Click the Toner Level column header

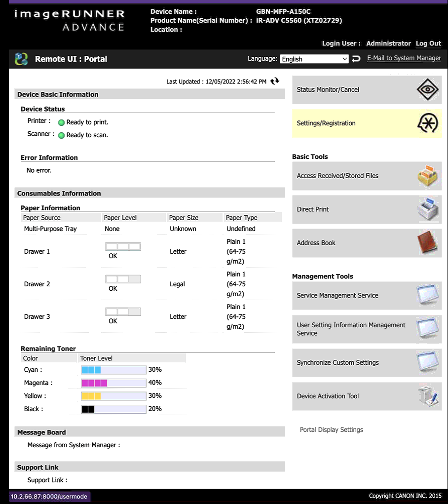(x=132, y=358)
